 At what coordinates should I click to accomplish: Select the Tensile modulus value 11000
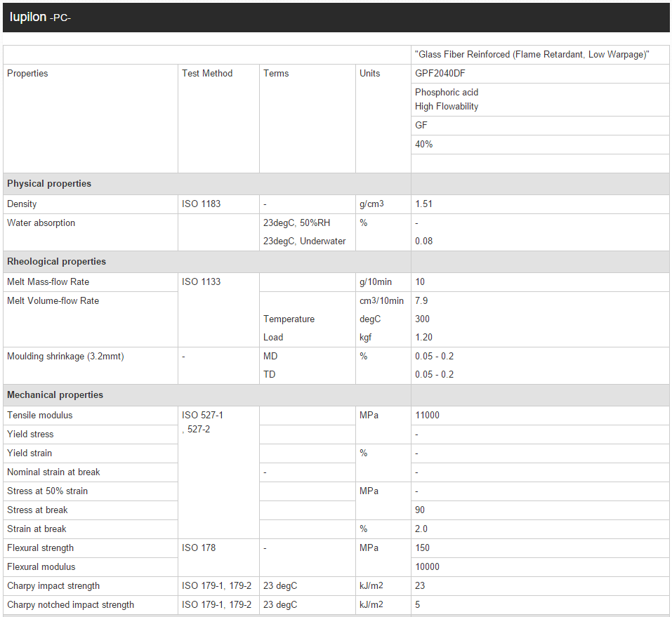pyautogui.click(x=427, y=415)
